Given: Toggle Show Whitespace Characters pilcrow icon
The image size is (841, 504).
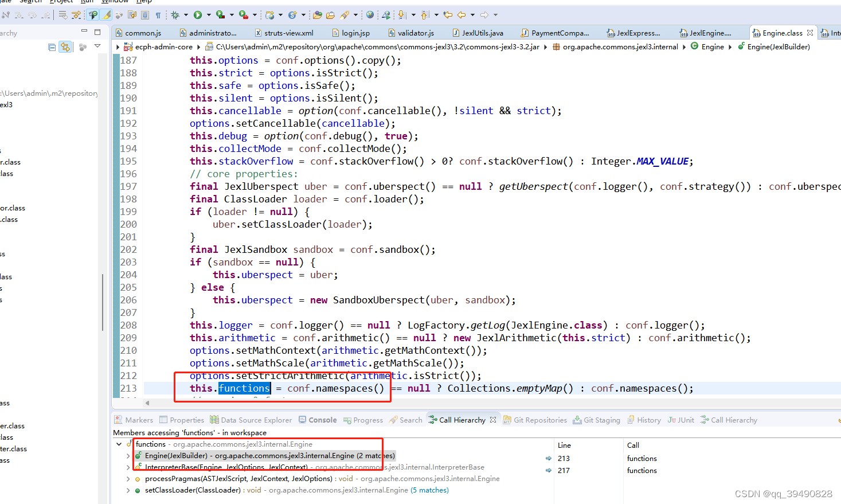Looking at the screenshot, I should click(158, 15).
